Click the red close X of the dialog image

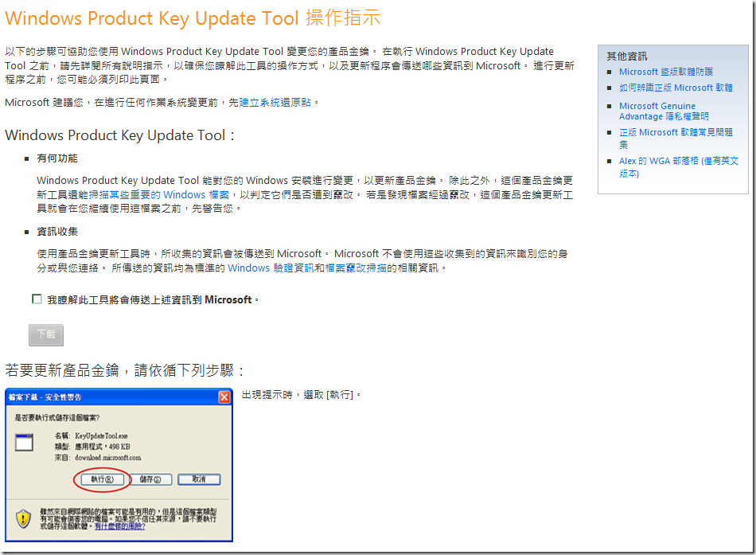point(224,397)
